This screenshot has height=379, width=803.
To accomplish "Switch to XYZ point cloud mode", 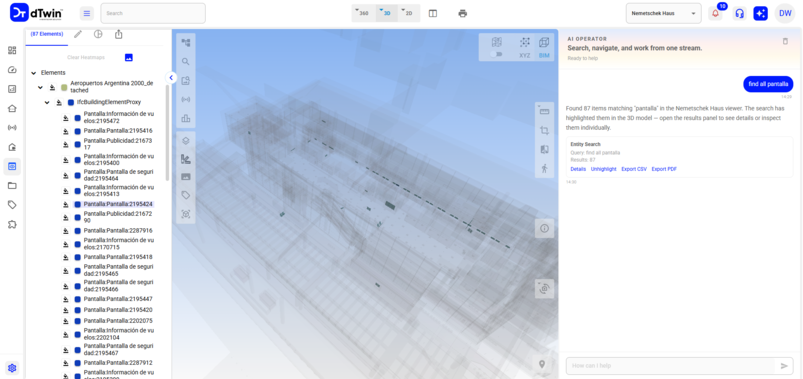I will click(524, 48).
